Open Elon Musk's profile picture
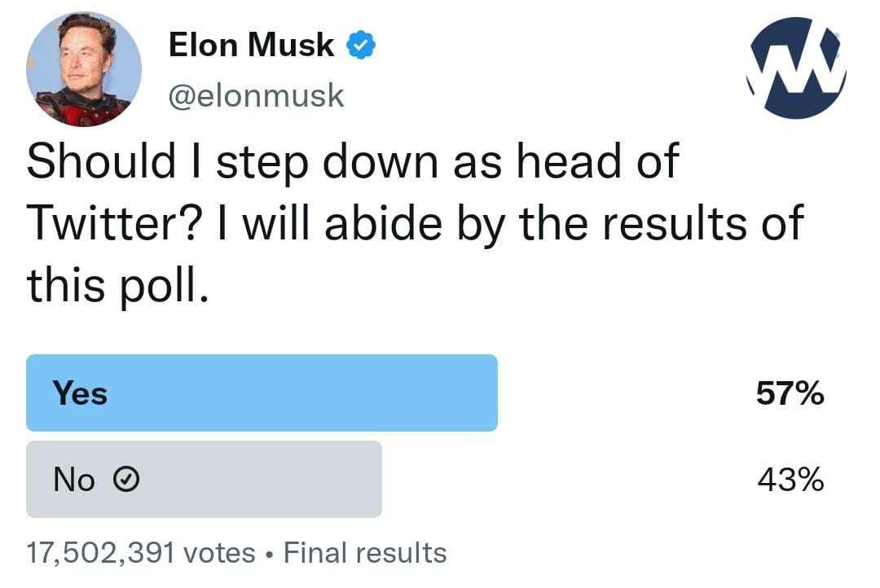The width and height of the screenshot is (880, 588). [x=84, y=70]
